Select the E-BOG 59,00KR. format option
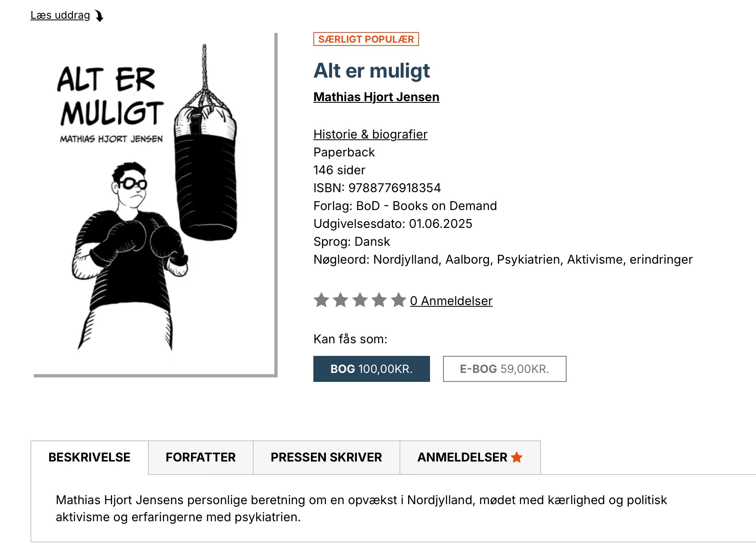Image resolution: width=756 pixels, height=559 pixels. click(504, 369)
